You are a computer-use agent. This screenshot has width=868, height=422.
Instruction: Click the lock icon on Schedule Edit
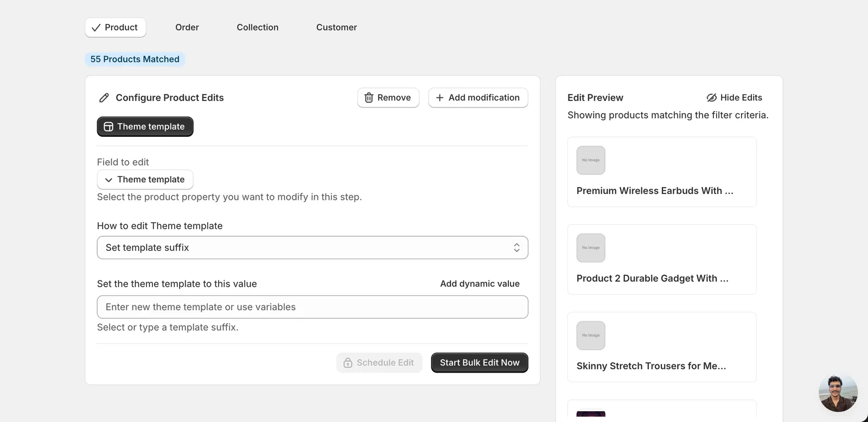(x=348, y=363)
